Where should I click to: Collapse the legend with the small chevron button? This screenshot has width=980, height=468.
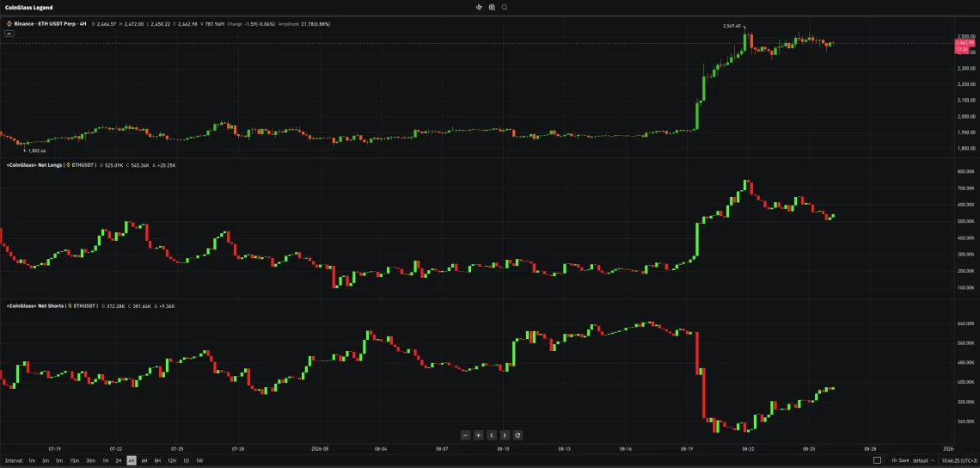[9, 34]
